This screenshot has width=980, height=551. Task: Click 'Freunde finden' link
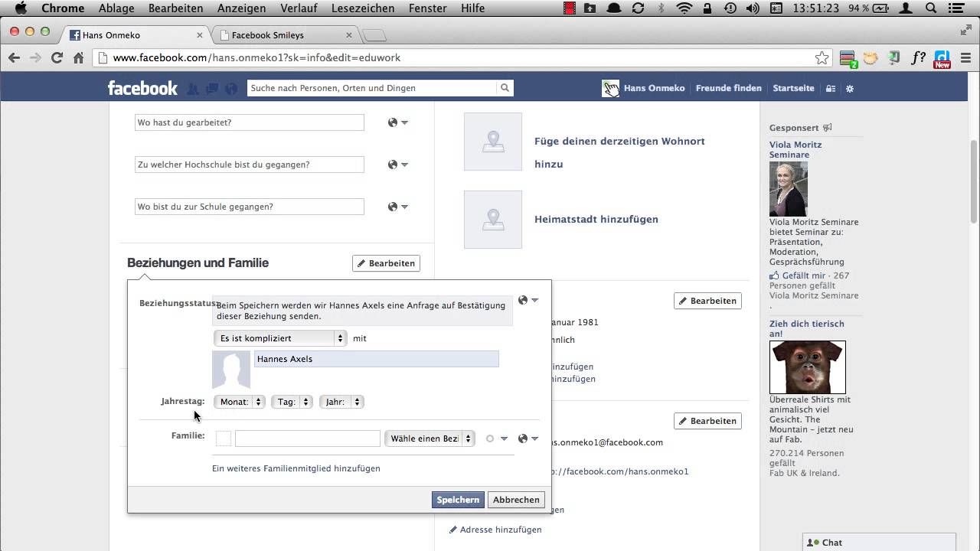coord(728,88)
